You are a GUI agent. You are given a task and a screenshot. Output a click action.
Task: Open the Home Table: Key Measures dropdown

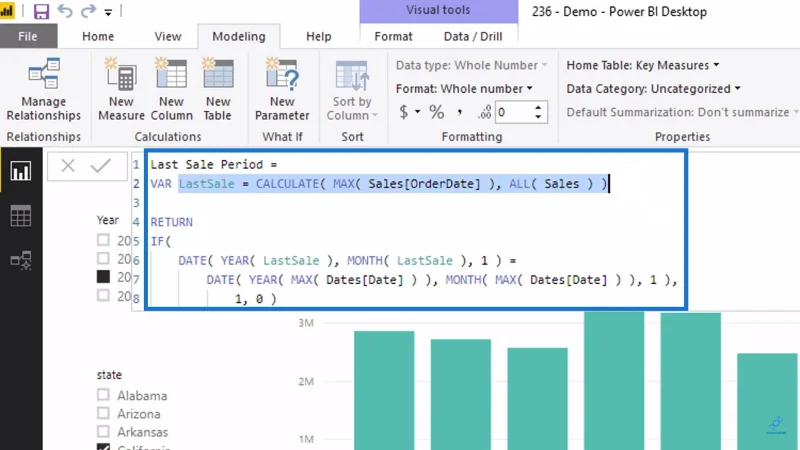643,65
